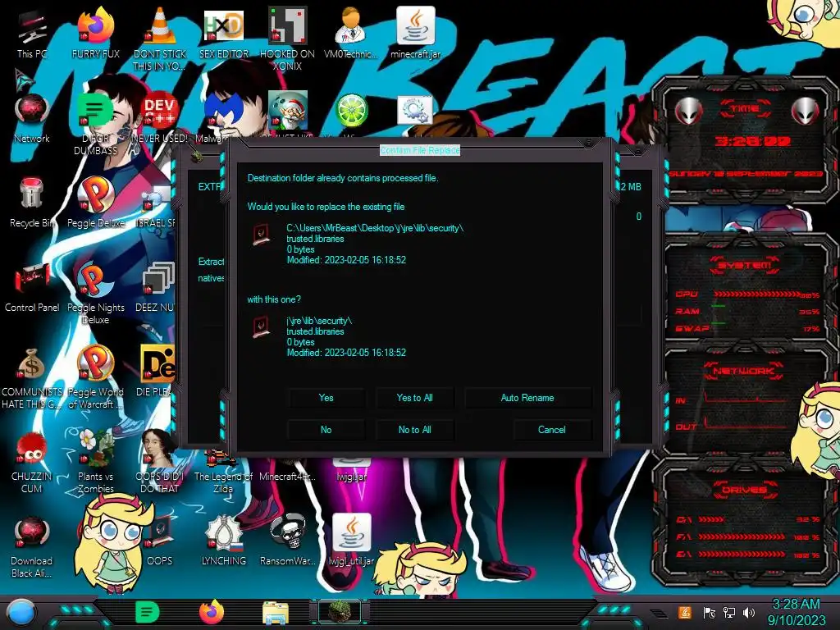The width and height of the screenshot is (840, 630).
Task: Open the LYNCHING noose icon
Action: (x=224, y=540)
